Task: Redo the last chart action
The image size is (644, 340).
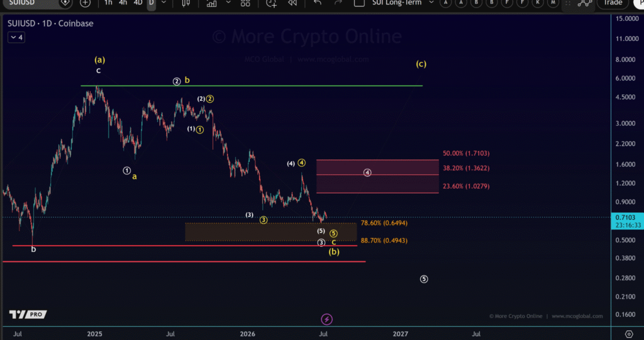Action: click(338, 3)
